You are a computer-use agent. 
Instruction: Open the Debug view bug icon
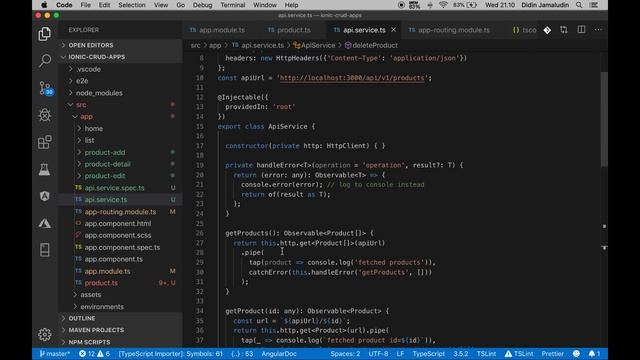point(44,115)
